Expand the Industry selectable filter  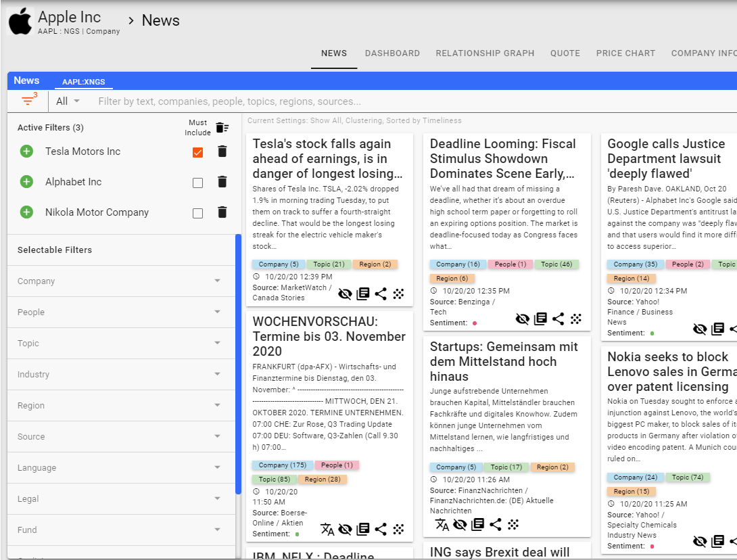[121, 374]
